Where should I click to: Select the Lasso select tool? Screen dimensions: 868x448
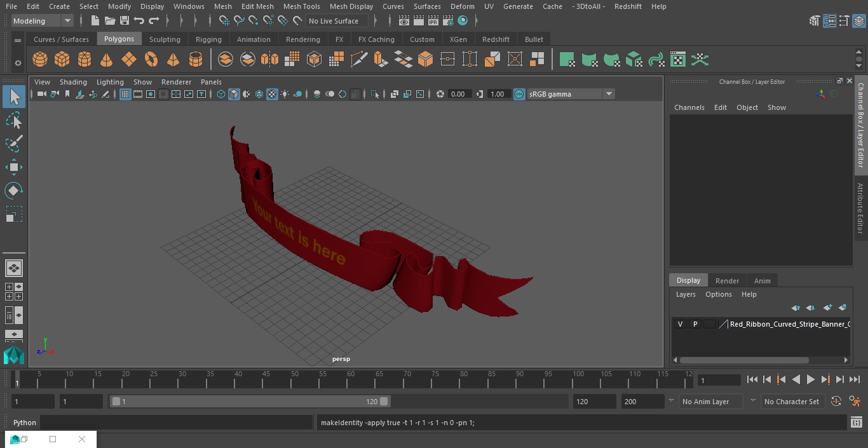(13, 121)
